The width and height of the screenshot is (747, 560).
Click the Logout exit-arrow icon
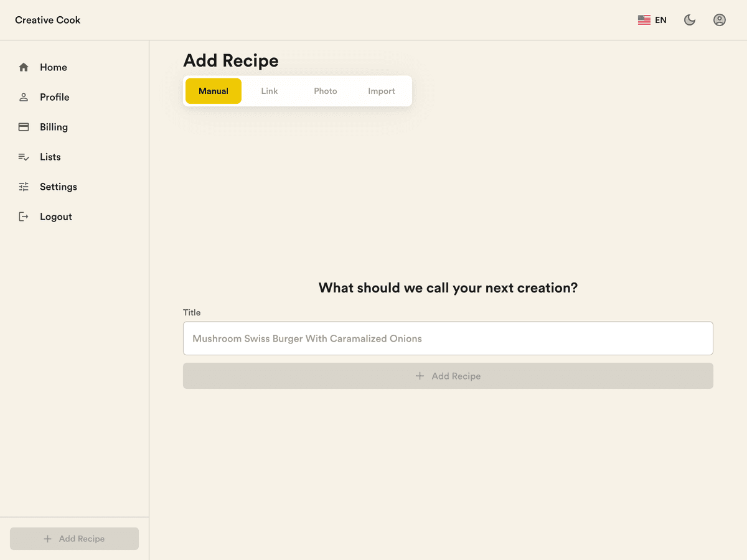pyautogui.click(x=24, y=216)
